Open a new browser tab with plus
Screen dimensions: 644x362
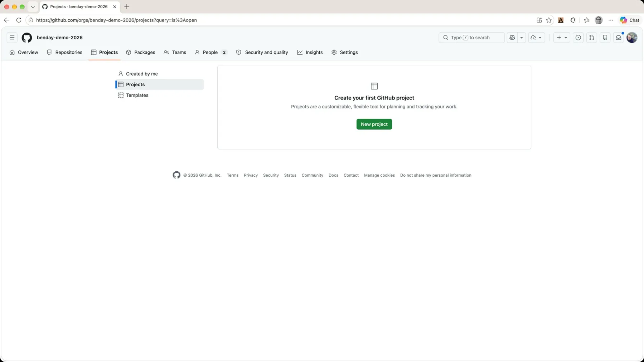[127, 7]
